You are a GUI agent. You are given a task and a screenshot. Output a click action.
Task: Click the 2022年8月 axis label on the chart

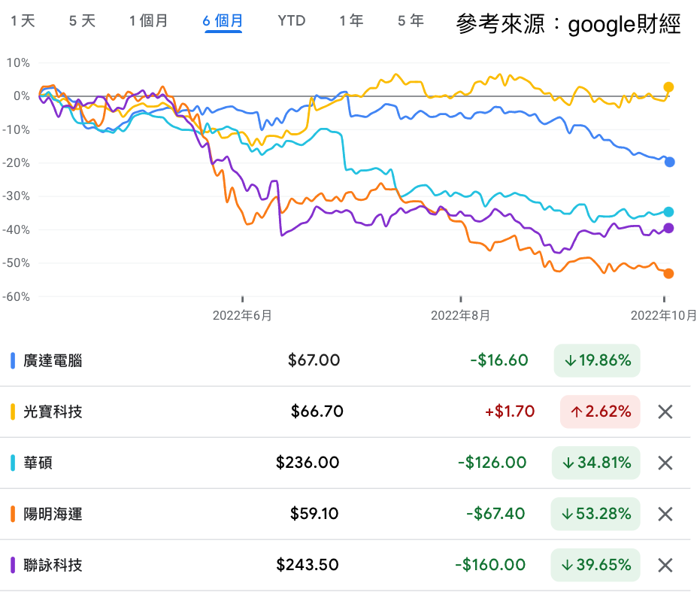pos(459,316)
